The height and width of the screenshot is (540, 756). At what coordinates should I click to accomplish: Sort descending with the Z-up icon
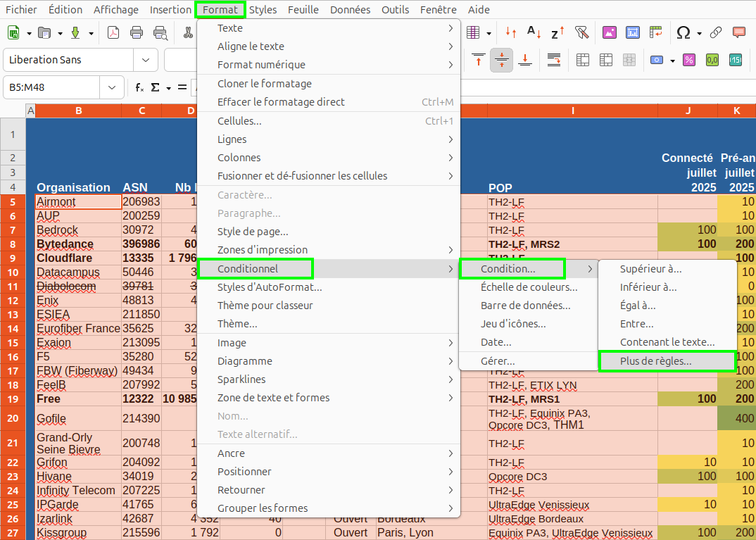[x=557, y=33]
